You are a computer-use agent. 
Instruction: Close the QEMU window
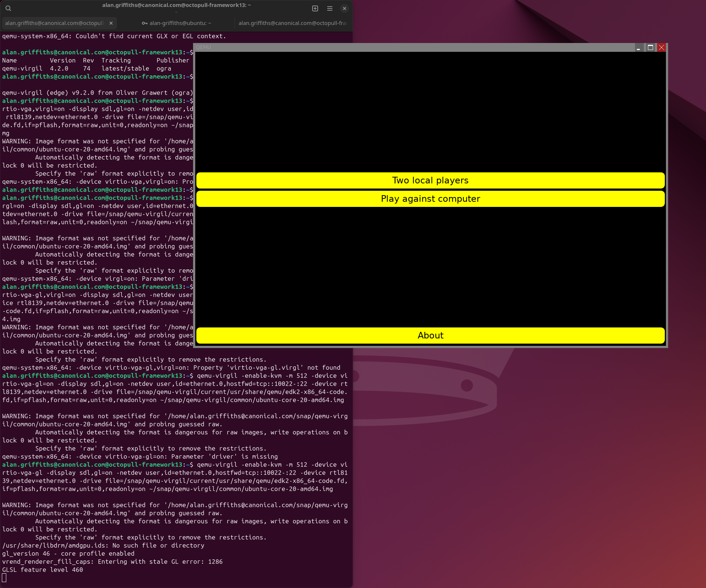click(x=662, y=47)
